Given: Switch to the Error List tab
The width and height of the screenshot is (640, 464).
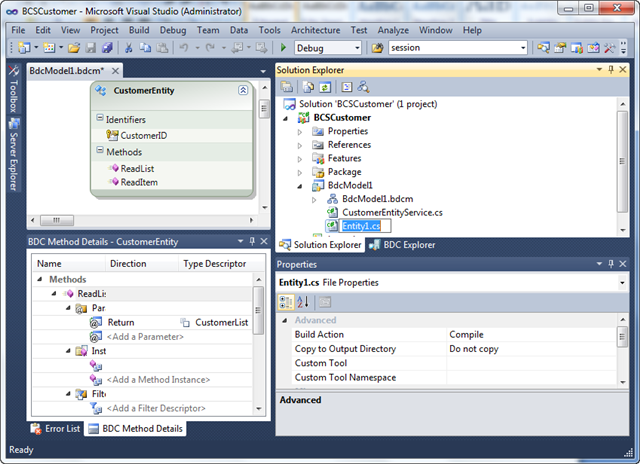Looking at the screenshot, I should (56, 428).
